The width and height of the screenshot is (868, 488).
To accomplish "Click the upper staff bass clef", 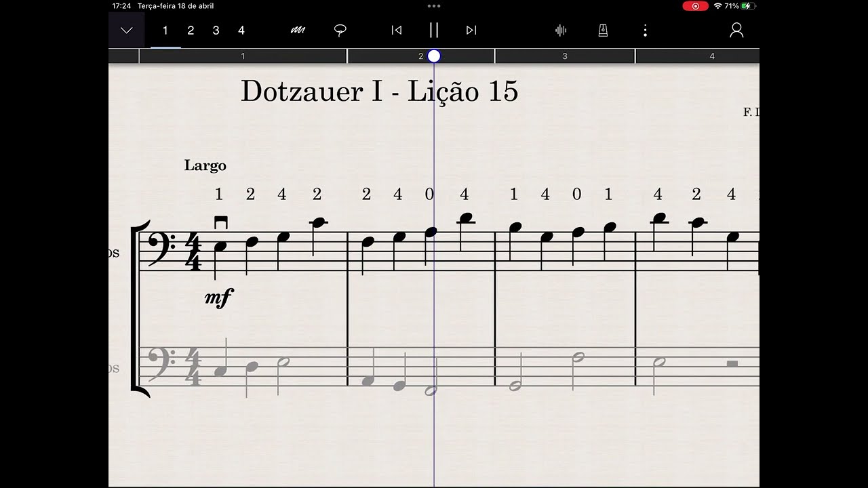I will 162,249.
